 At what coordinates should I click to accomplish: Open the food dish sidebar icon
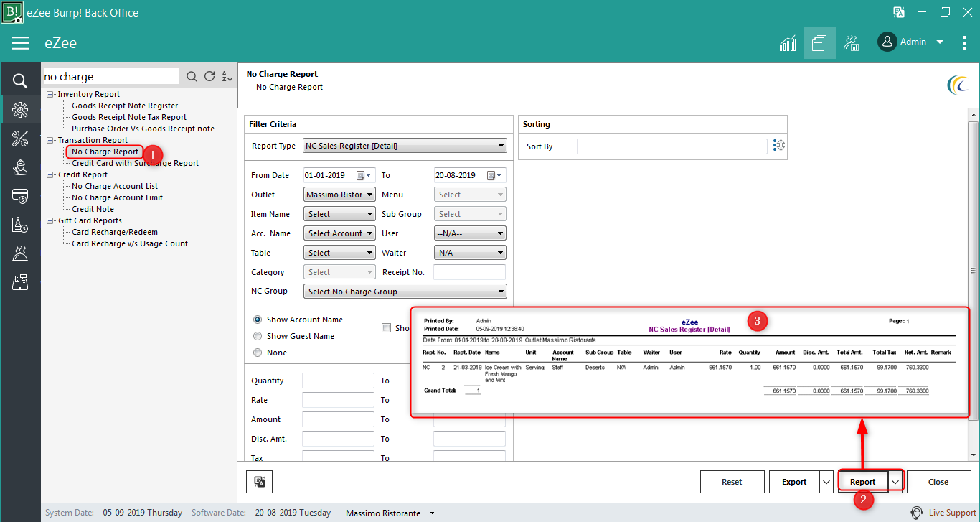coord(20,253)
